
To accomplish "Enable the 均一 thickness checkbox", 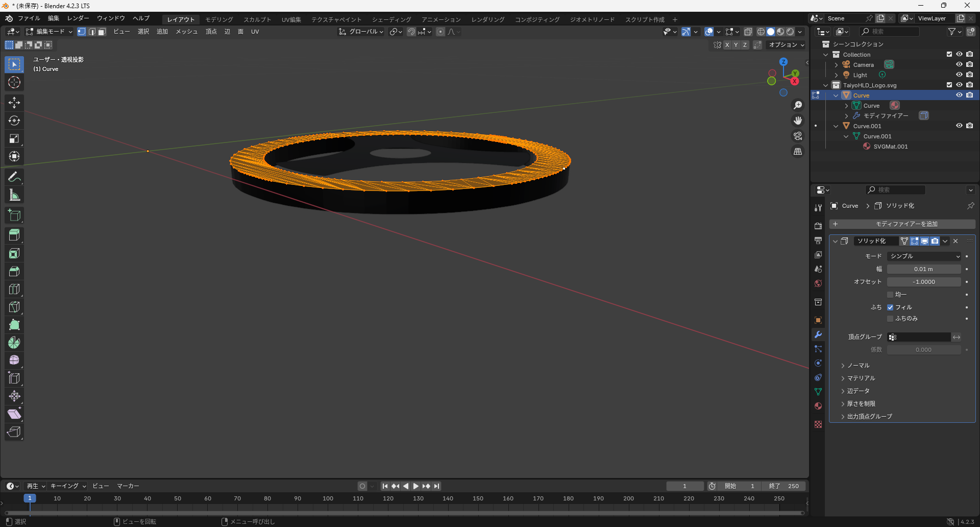I will point(890,295).
